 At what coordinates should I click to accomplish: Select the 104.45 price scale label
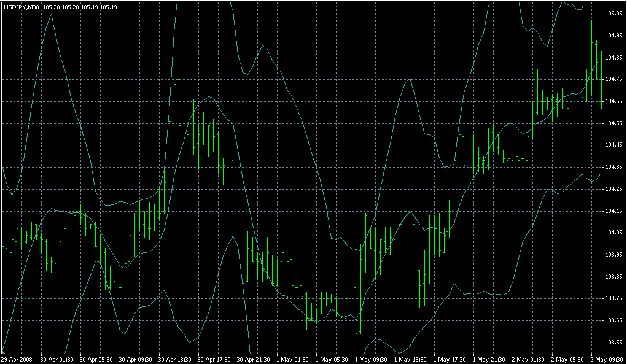click(613, 145)
